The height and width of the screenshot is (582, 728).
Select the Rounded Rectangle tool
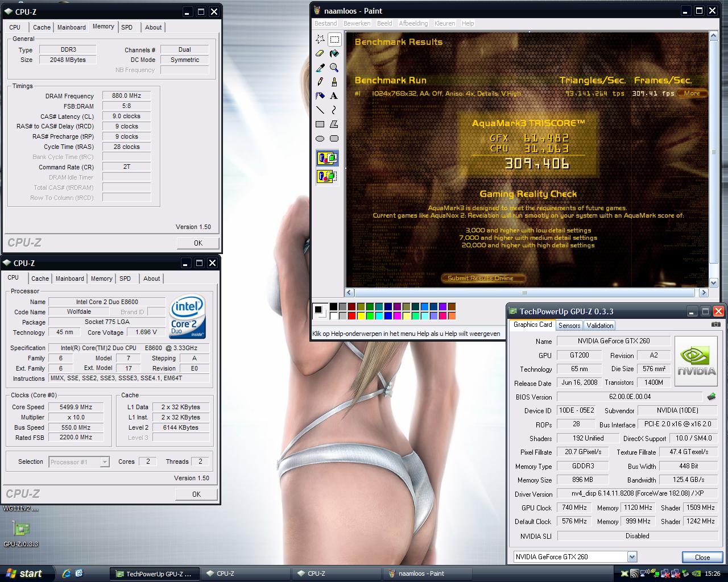coord(334,138)
